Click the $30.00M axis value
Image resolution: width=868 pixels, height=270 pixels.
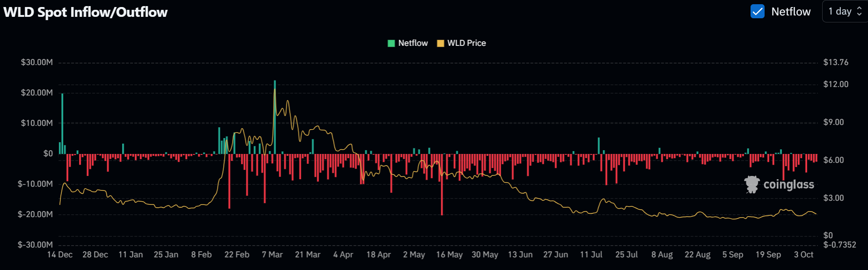tap(37, 62)
